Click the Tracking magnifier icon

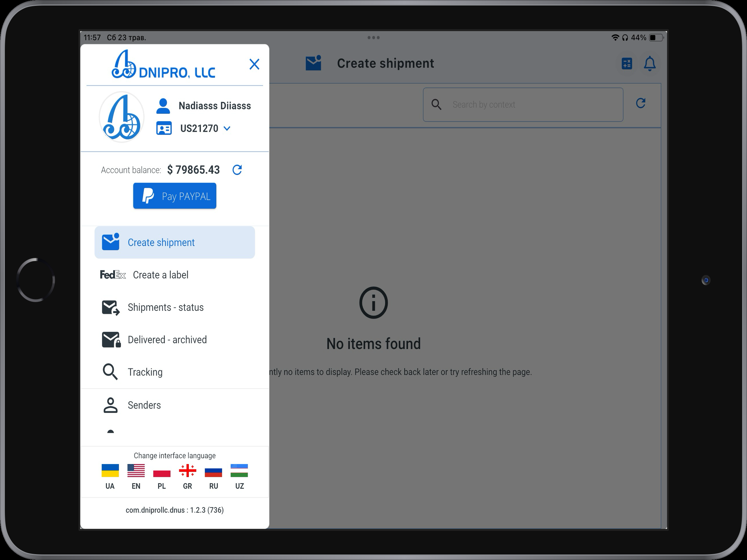click(110, 372)
